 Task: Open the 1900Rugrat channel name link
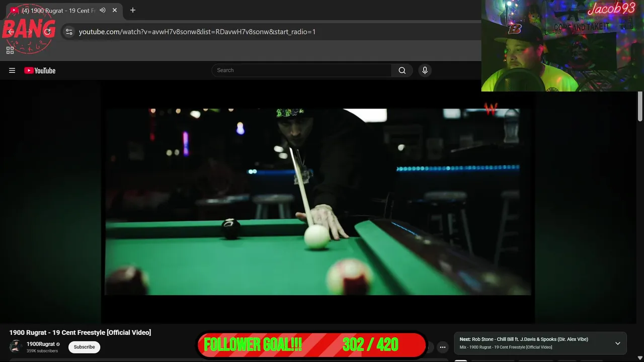[x=41, y=344]
